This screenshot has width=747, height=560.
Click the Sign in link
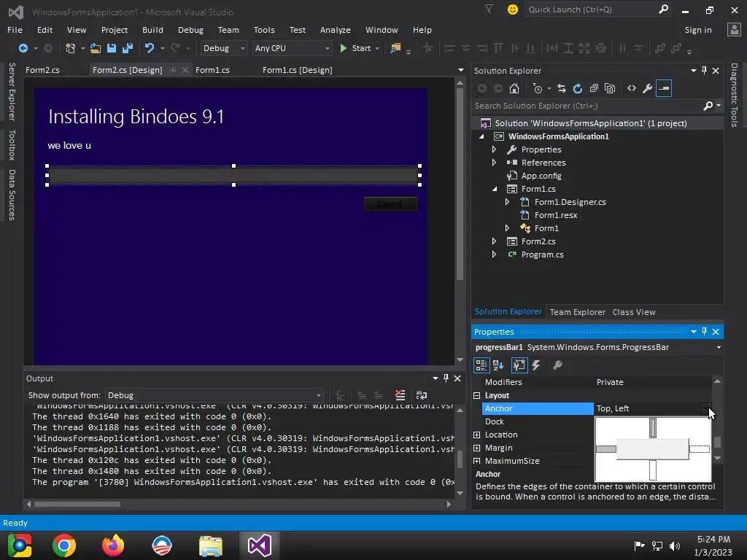(x=698, y=30)
